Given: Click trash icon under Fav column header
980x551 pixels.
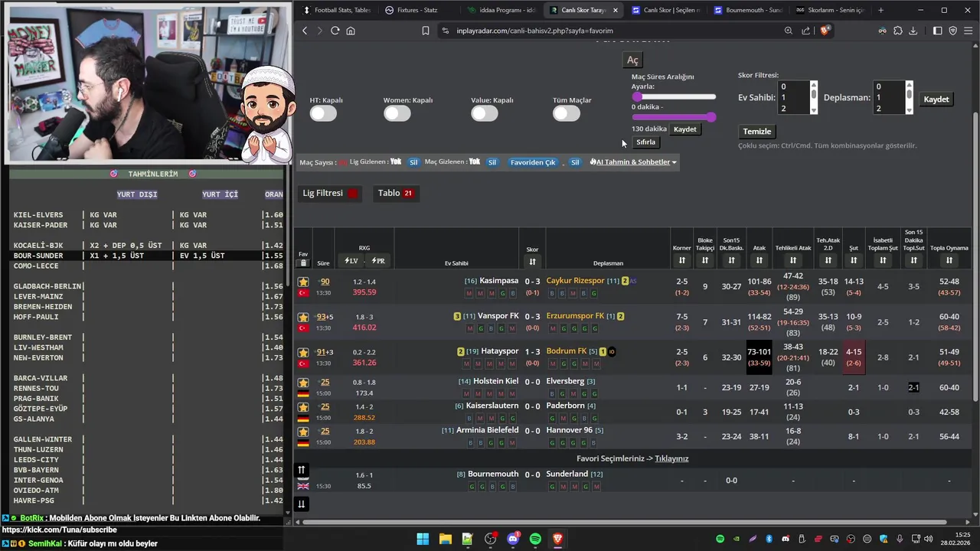Looking at the screenshot, I should tap(303, 263).
